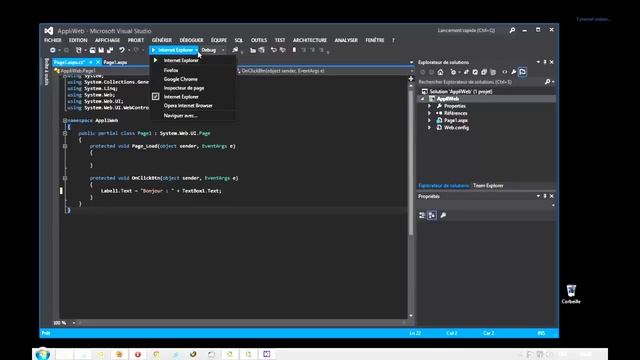This screenshot has height=360, width=640.
Task: Open Solution Explorer window options dropdown arrow
Action: [x=538, y=62]
